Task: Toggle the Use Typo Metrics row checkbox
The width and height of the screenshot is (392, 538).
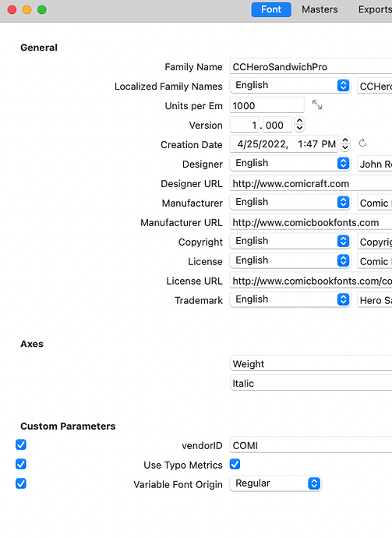Action: pyautogui.click(x=21, y=464)
